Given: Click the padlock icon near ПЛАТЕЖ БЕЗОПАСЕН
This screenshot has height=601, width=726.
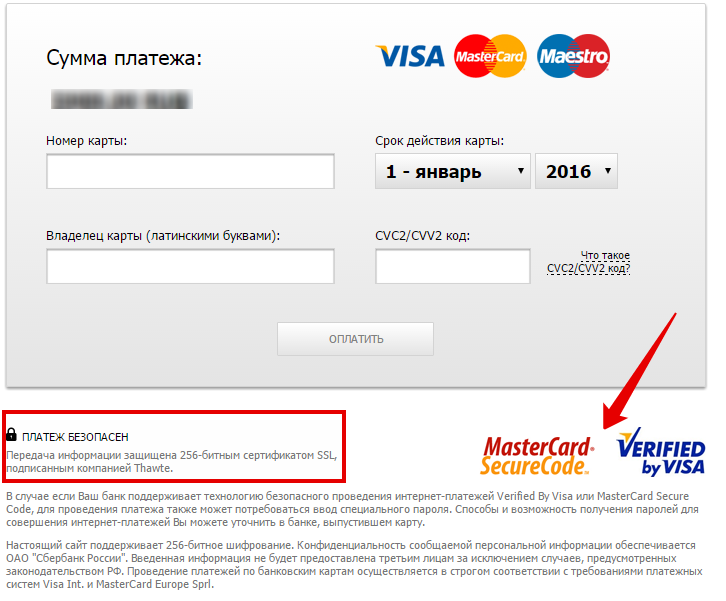Looking at the screenshot, I should pos(12,434).
